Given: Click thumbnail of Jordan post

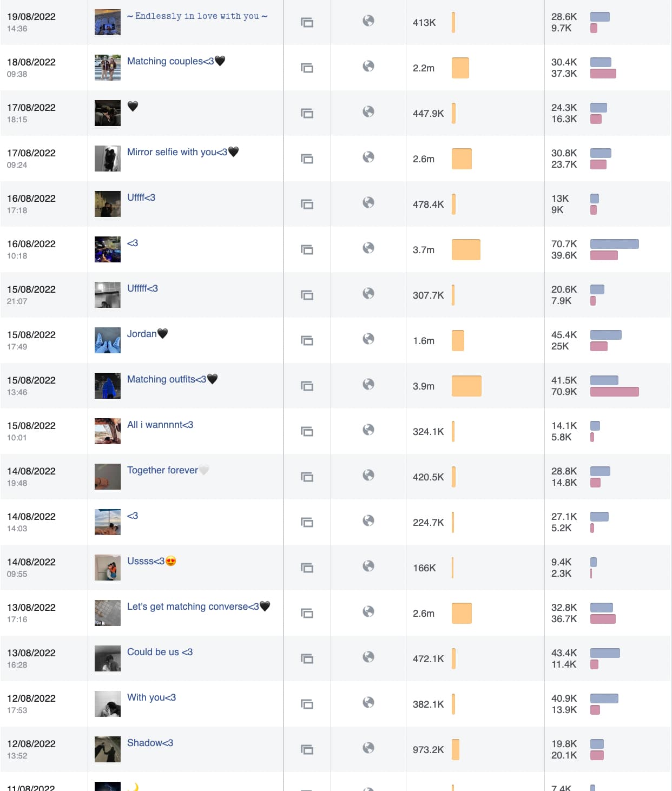Looking at the screenshot, I should tap(108, 340).
